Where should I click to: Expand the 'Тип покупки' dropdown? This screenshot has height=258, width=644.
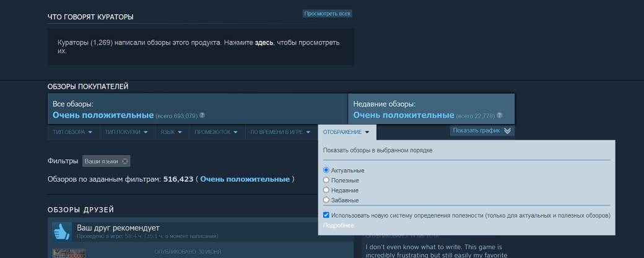click(x=126, y=132)
